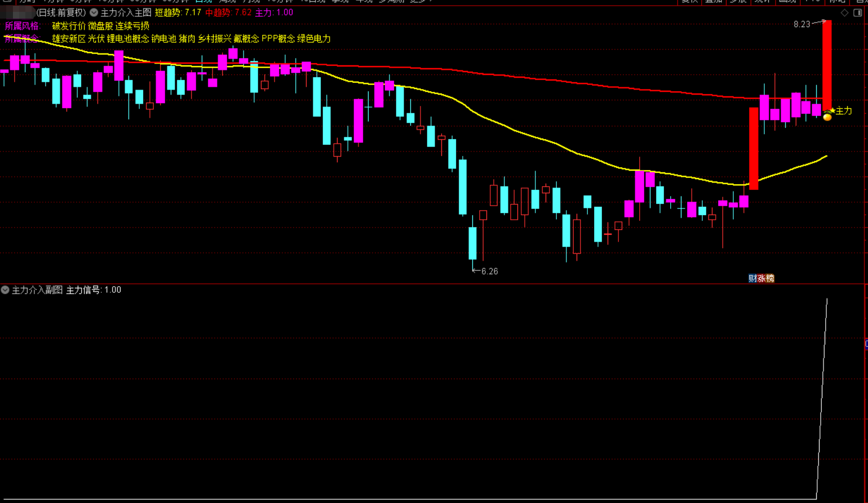Screen dimensions: 868x503
Task: Select the 主力介入主图 indicator title
Action: (x=126, y=12)
